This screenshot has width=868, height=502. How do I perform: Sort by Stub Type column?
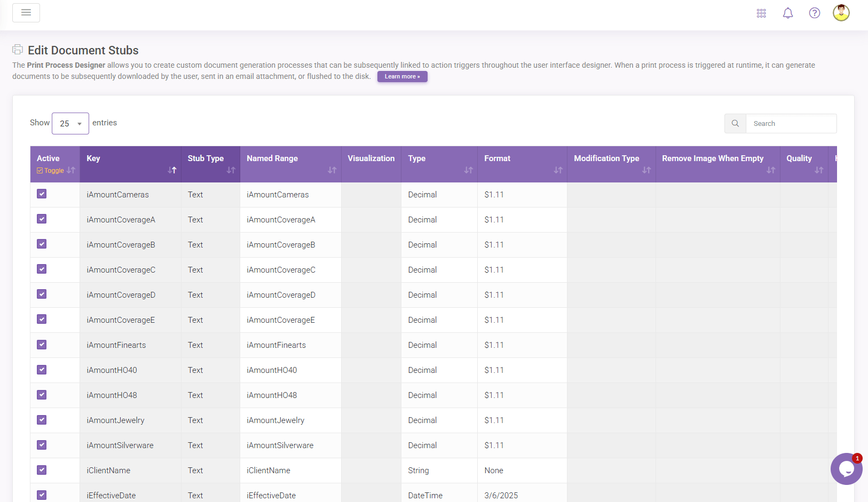pyautogui.click(x=231, y=170)
